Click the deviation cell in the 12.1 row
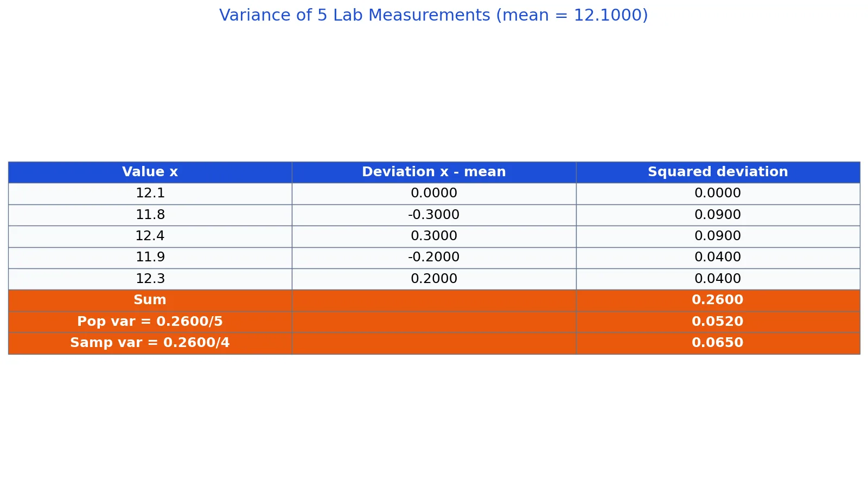This screenshot has height=488, width=868. 434,194
